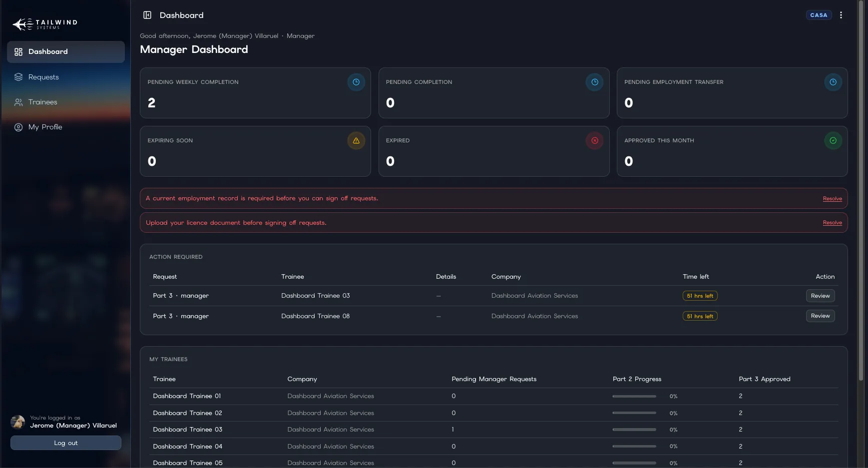Click the Time left column header
Viewport: 868px width, 468px height.
point(696,277)
